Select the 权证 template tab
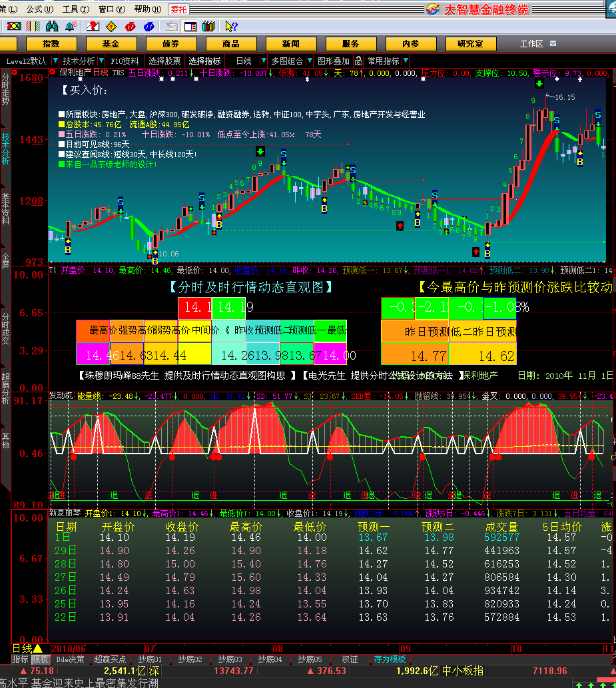The height and width of the screenshot is (688, 616). pos(350,659)
